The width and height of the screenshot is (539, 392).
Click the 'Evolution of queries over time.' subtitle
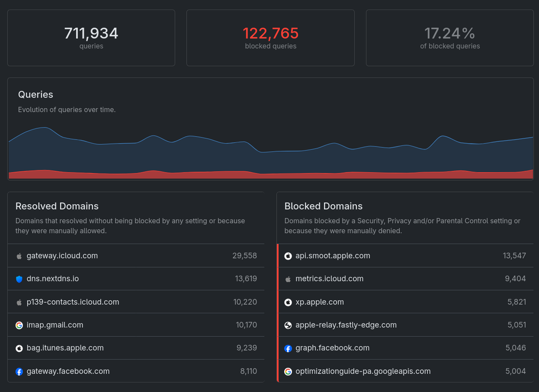(67, 110)
